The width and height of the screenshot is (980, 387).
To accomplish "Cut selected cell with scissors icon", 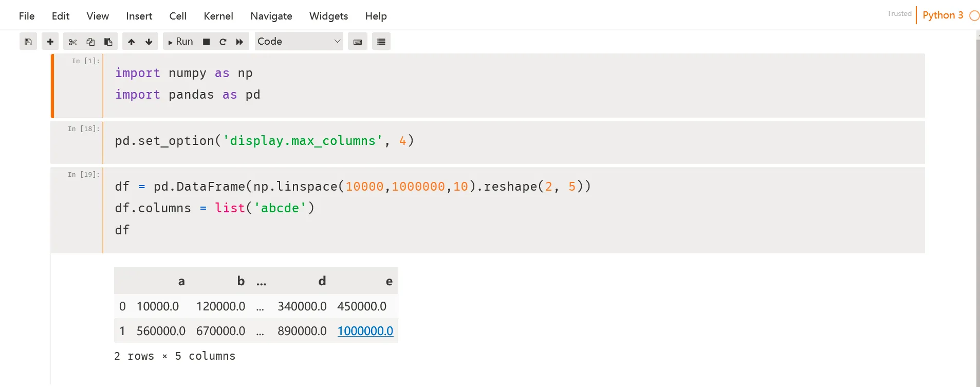I will (x=72, y=42).
